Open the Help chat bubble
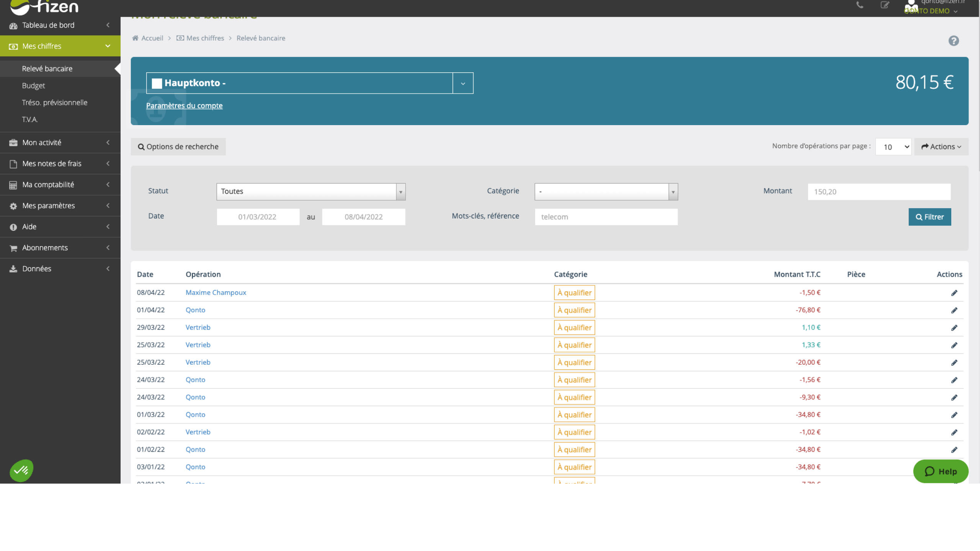Viewport: 980px width, 551px height. coord(941,471)
